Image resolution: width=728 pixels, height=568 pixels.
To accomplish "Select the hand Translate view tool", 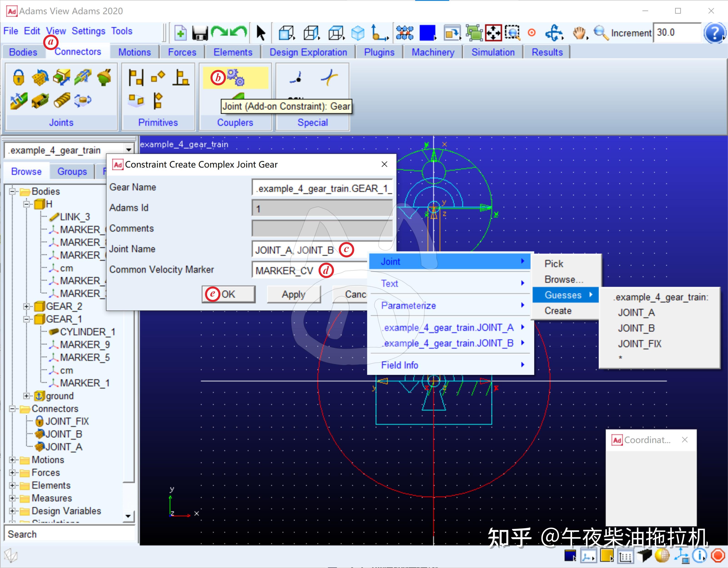I will tap(580, 33).
